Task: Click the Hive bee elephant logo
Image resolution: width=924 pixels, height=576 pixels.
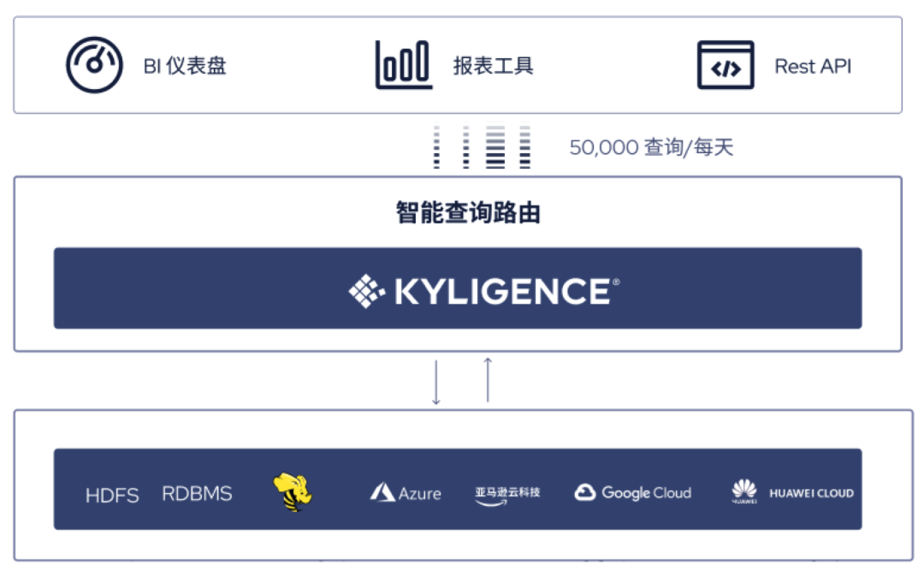Action: (x=293, y=491)
